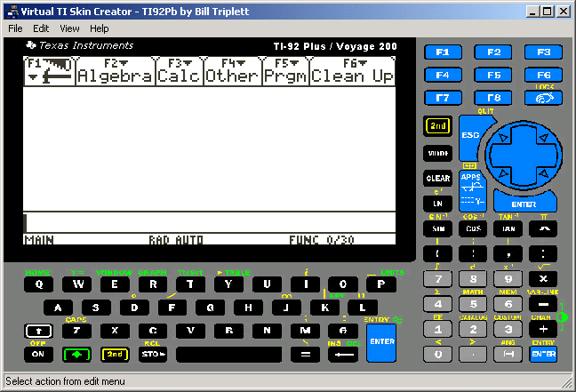The width and height of the screenshot is (576, 392).
Task: Click the blue F6 key
Action: (x=543, y=75)
